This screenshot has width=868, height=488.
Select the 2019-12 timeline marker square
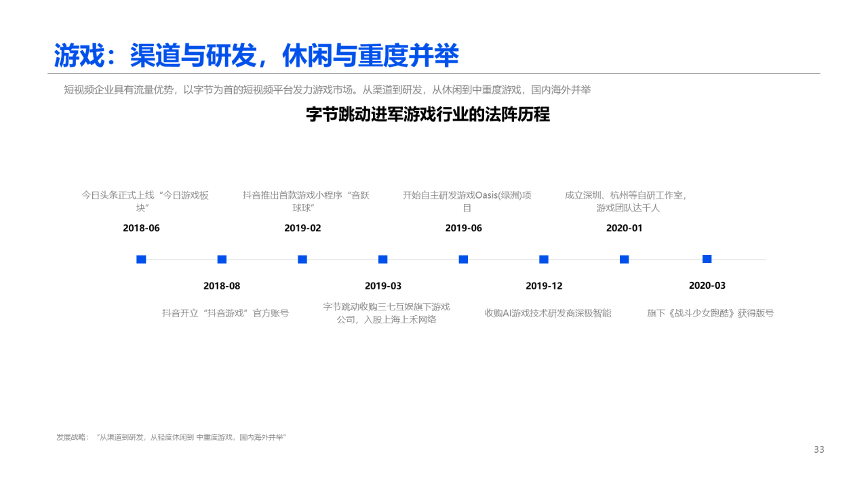point(544,259)
